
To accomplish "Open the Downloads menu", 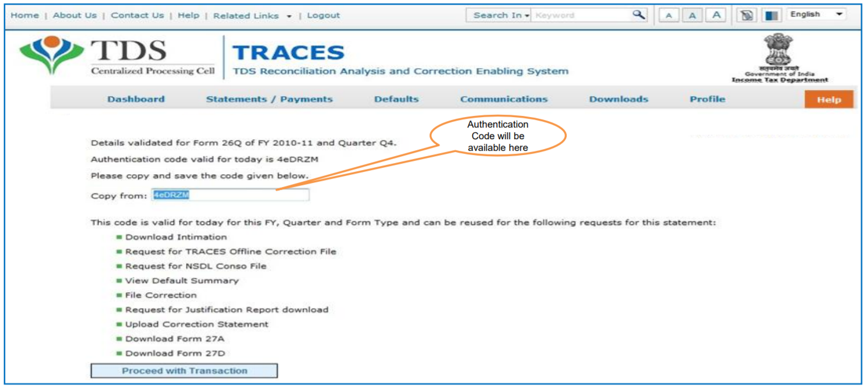I will (619, 100).
